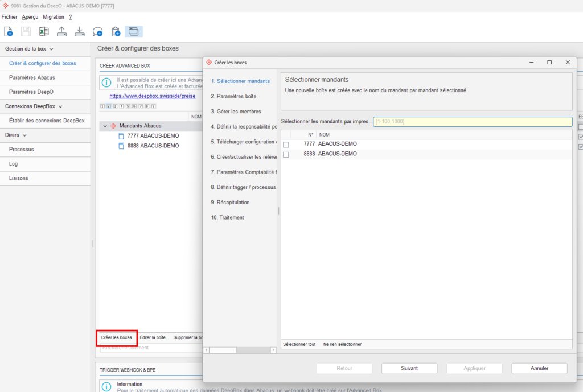Collapse the Connexions DeepBox section
Screen dimensions: 583x392
click(60, 106)
